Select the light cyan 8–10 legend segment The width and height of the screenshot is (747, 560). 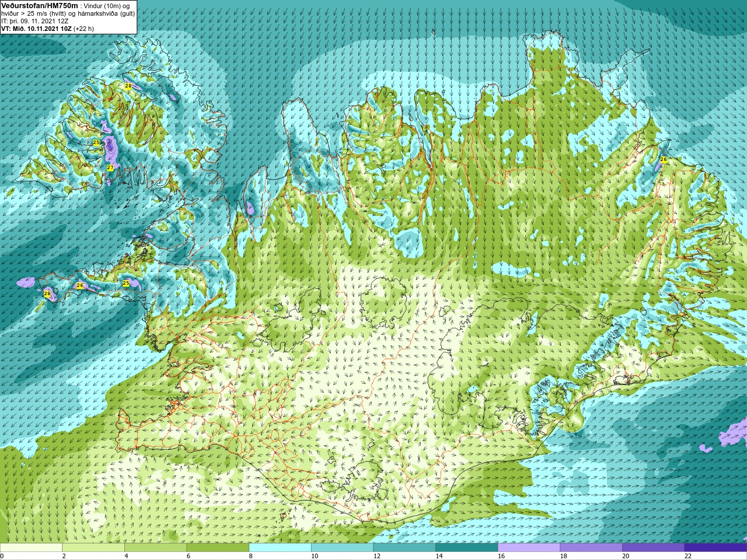(280, 548)
